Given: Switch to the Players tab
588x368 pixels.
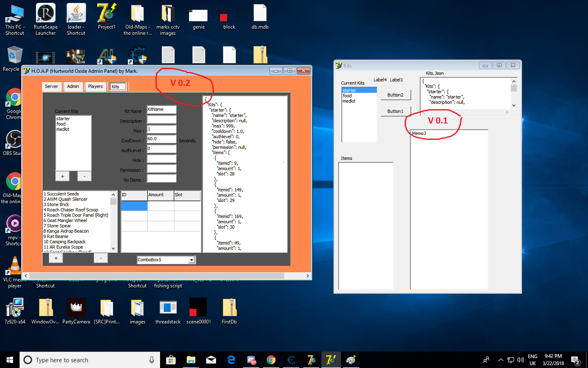Looking at the screenshot, I should [96, 86].
